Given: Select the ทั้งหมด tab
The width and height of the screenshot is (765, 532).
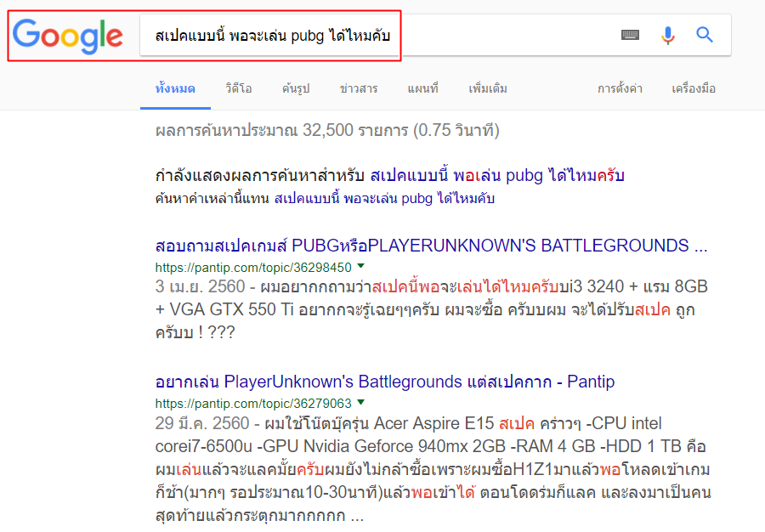Looking at the screenshot, I should [175, 88].
